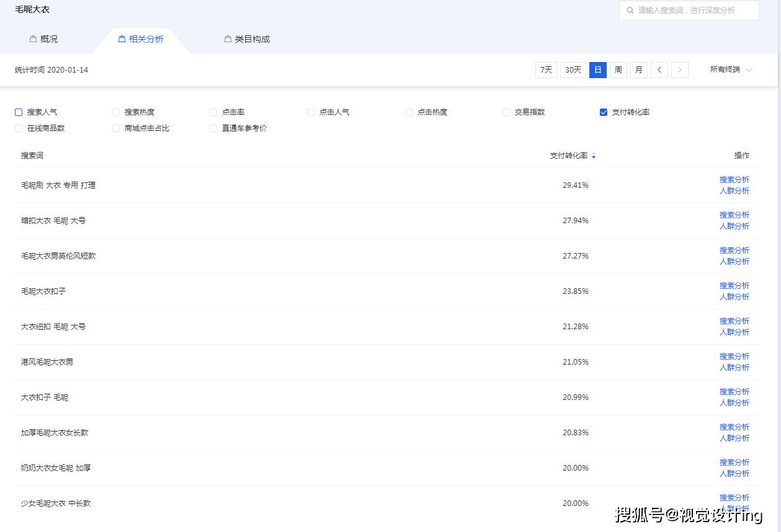Check the 点击率 metric box

[213, 112]
